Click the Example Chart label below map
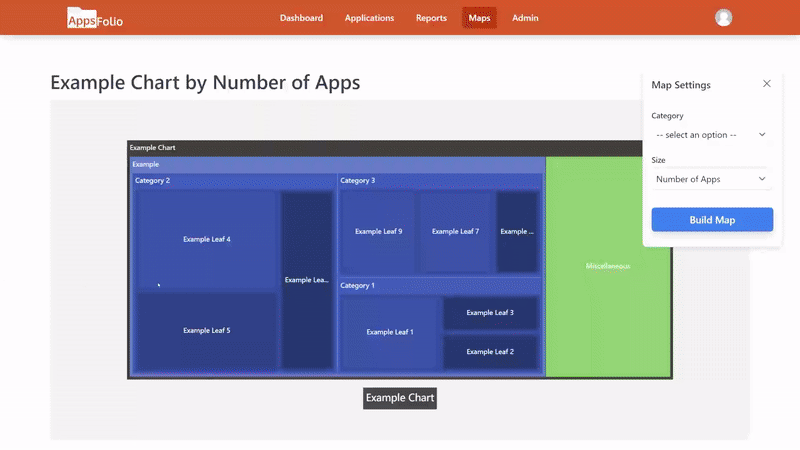Screen dimensions: 800x450 point(400,398)
